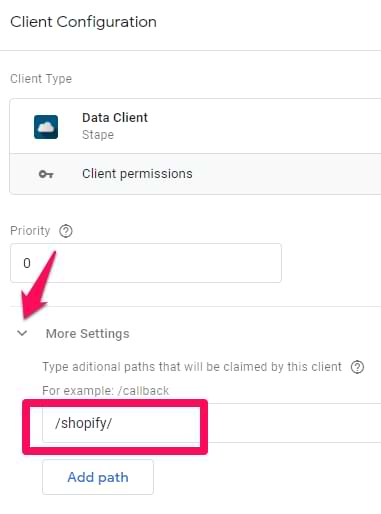Click the Priority label text
Image resolution: width=381 pixels, height=514 pixels.
click(30, 231)
